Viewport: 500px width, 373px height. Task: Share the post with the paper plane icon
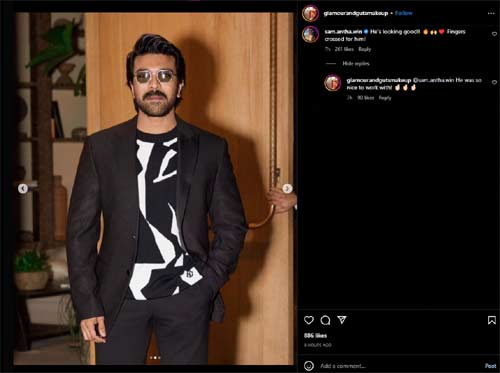point(342,320)
